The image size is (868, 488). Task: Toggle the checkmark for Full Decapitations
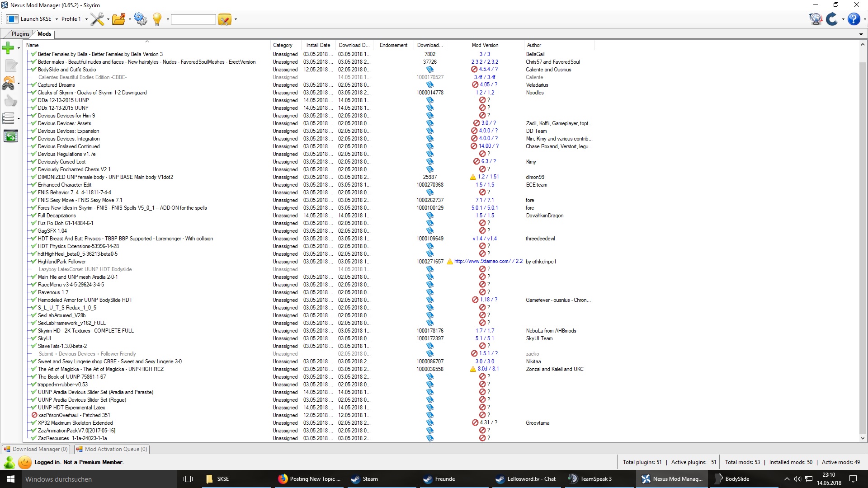34,216
